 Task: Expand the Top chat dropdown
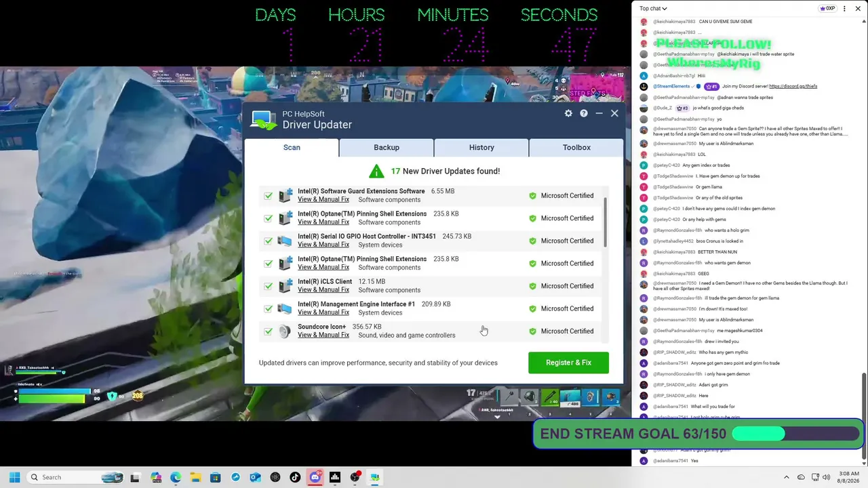(653, 9)
